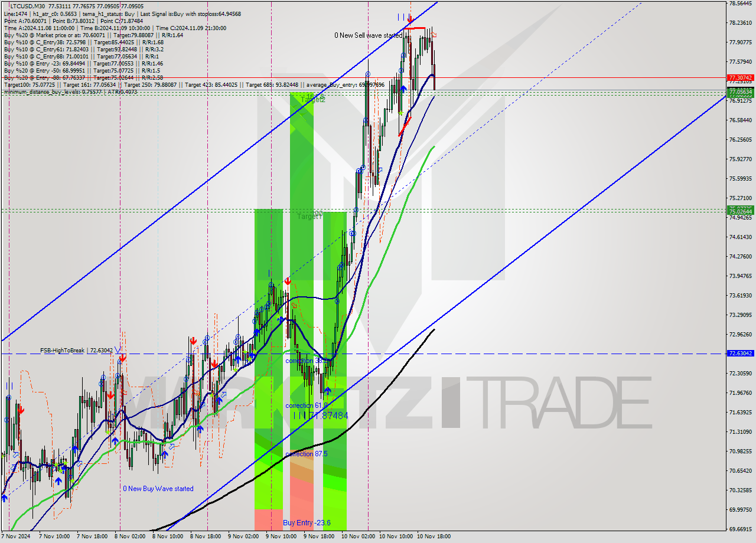Select the 'correction 61.8' label
This screenshot has height=543, width=756.
pyautogui.click(x=307, y=405)
